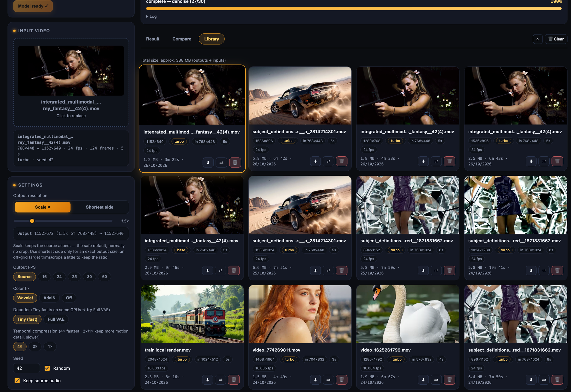The image size is (571, 392).
Task: Click the Model ready button
Action: click(33, 6)
